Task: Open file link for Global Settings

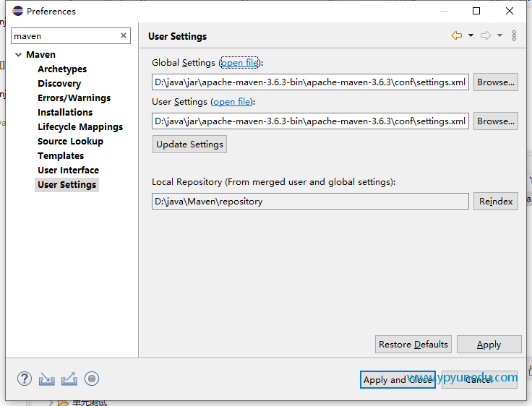Action: (x=239, y=63)
